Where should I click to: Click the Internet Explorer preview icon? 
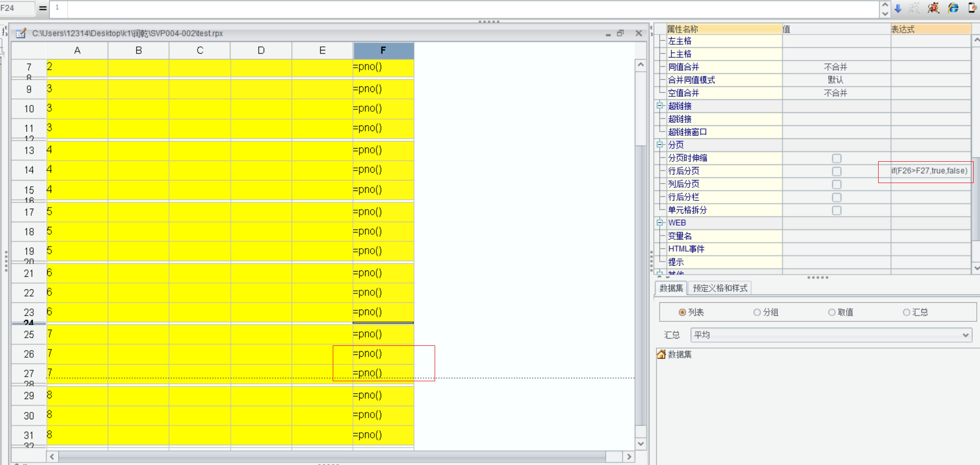coord(953,8)
